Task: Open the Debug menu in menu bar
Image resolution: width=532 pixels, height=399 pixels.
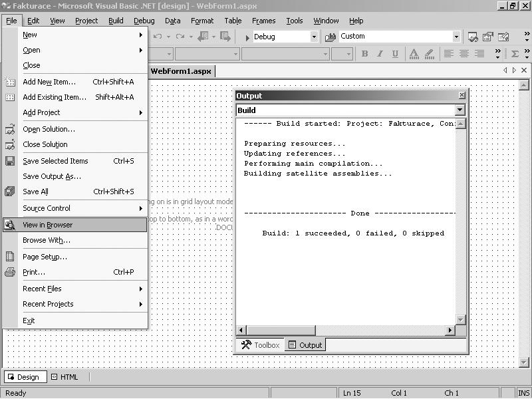Action: (144, 21)
